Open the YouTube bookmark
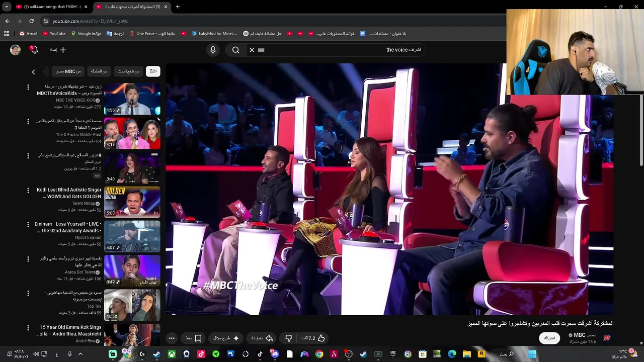Viewport: 644px width, 362px height. (54, 34)
